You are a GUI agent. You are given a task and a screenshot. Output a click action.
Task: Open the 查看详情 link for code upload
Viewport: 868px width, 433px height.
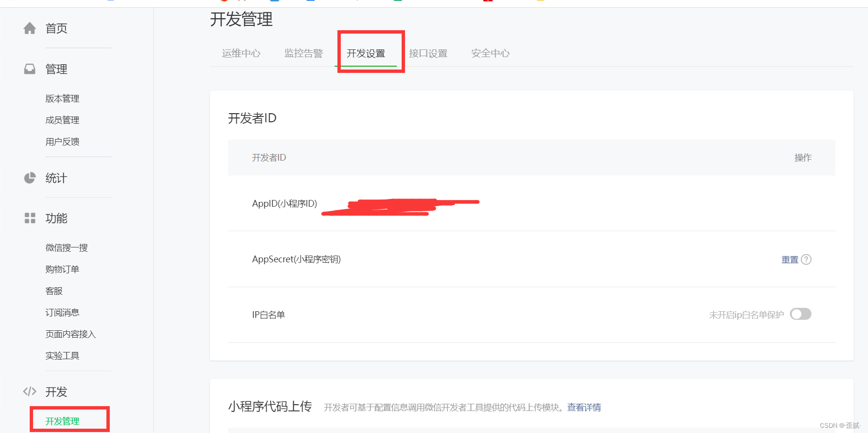584,407
